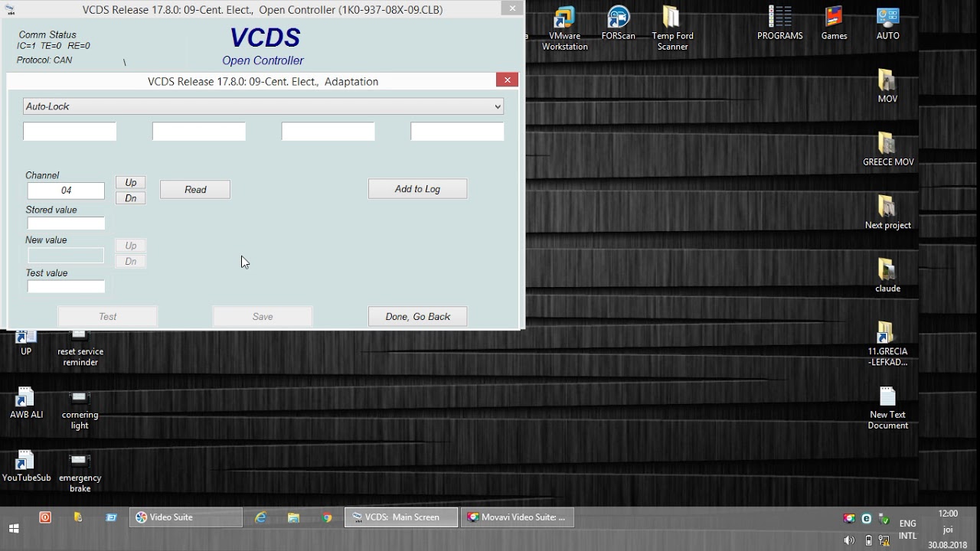Open the GREECE MOV folder
980x551 pixels.
(x=888, y=149)
